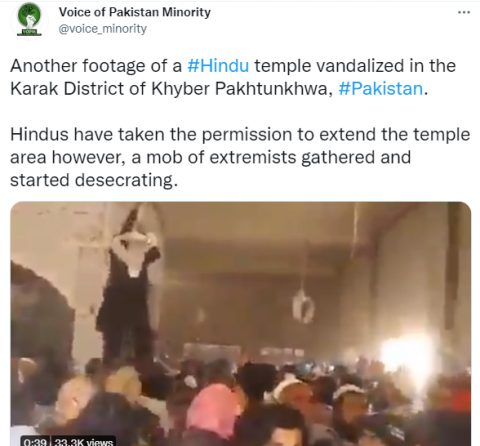Follow the #Hindu hashtag link
The height and width of the screenshot is (446, 480).
coord(218,66)
